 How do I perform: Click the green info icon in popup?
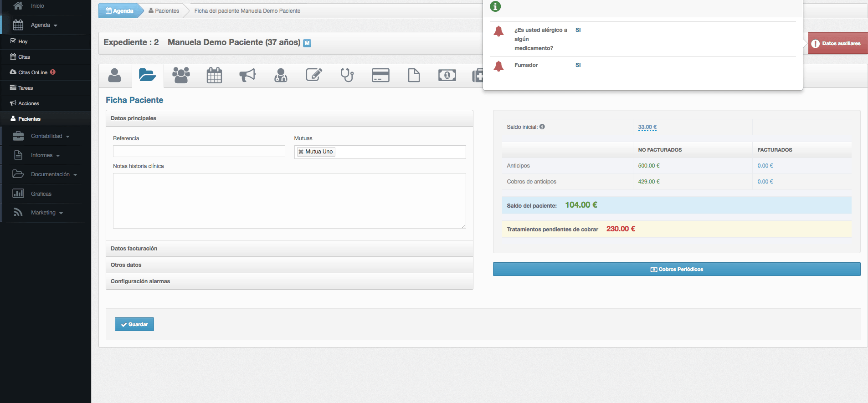pyautogui.click(x=495, y=6)
